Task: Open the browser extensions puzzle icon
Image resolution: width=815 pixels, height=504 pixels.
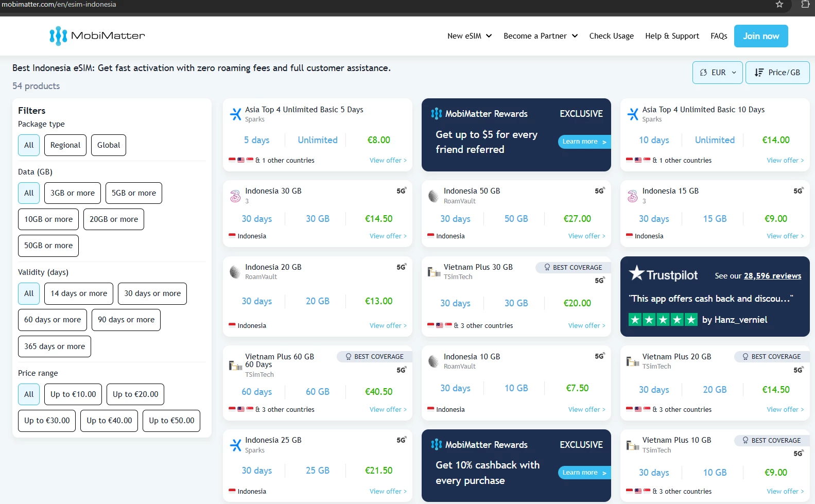Action: pyautogui.click(x=806, y=5)
